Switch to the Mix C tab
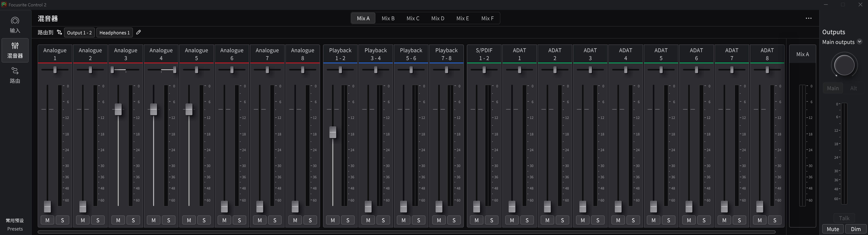The width and height of the screenshot is (868, 235). point(413,18)
